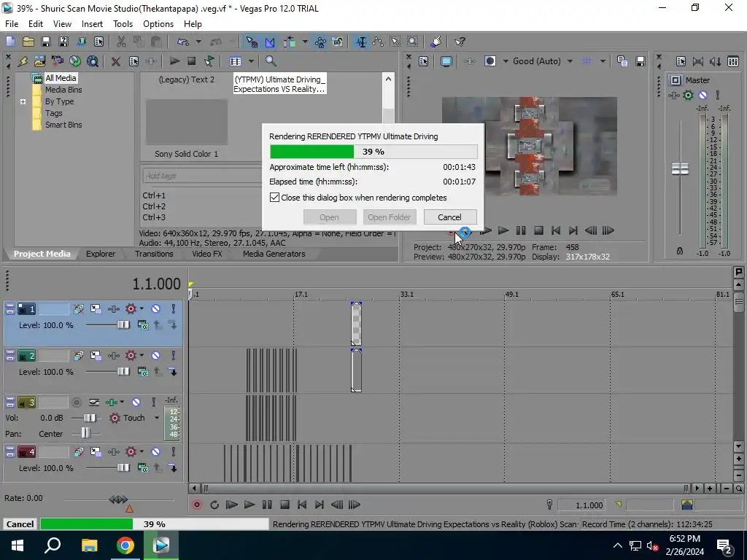Mute video track 2
The height and width of the screenshot is (560, 747).
[x=156, y=356]
